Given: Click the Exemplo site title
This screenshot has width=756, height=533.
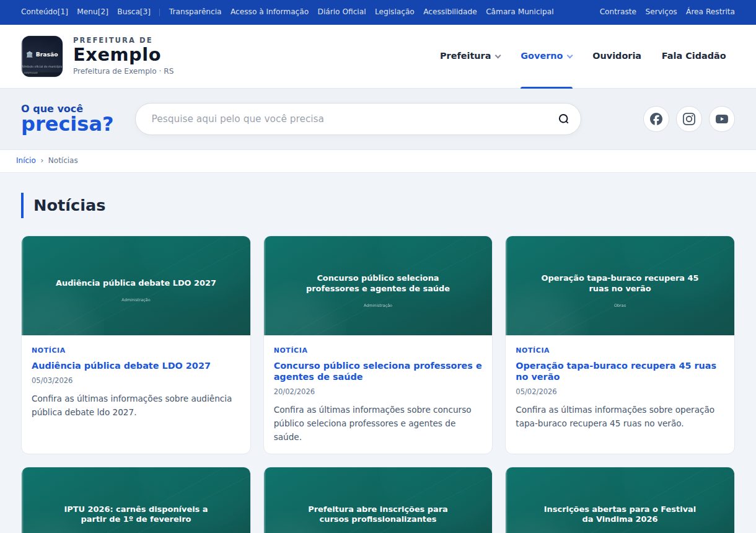Looking at the screenshot, I should [116, 55].
